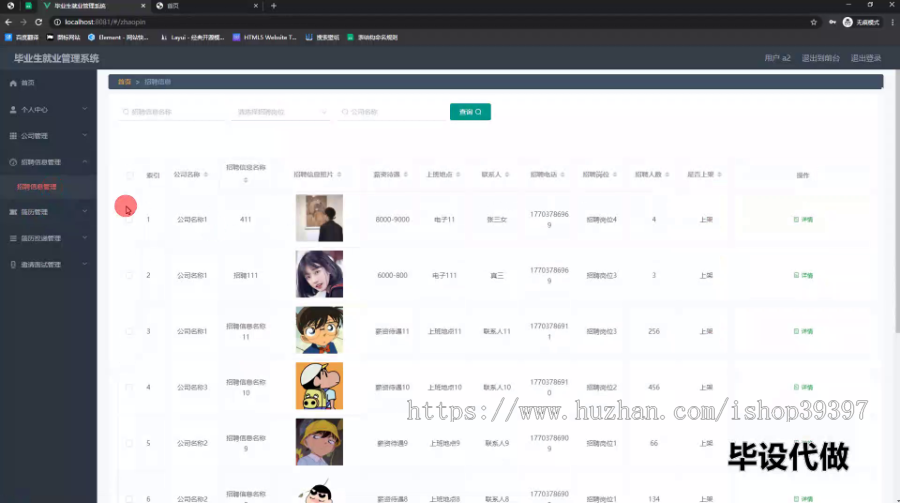Click the sort icon on the 是否上架 column
The image size is (900, 503).
coord(719,175)
